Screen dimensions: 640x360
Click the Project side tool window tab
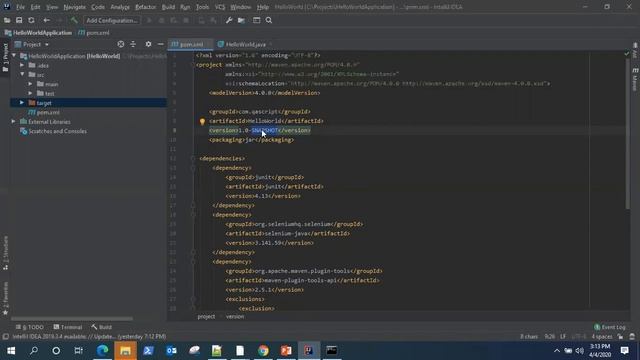click(x=5, y=57)
